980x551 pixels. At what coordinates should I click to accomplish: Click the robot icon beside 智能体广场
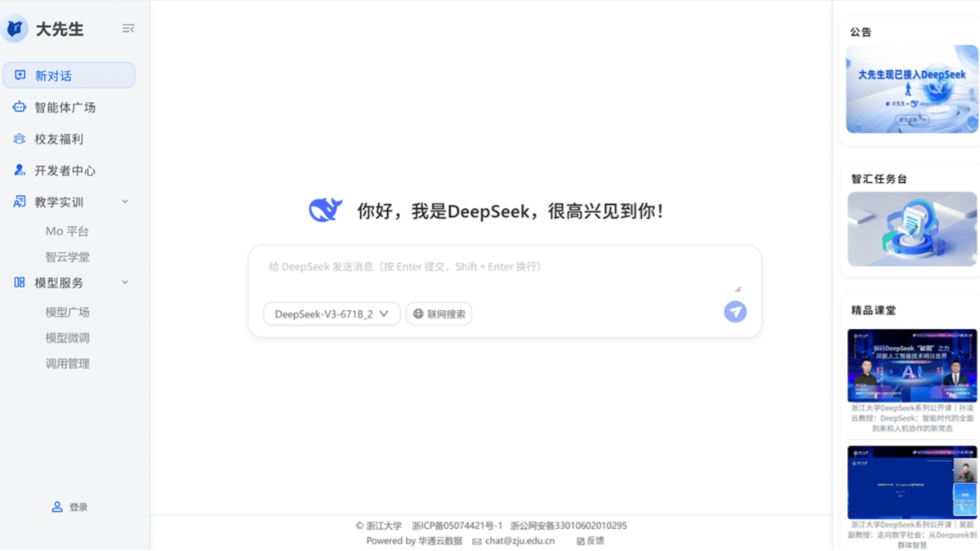(20, 107)
